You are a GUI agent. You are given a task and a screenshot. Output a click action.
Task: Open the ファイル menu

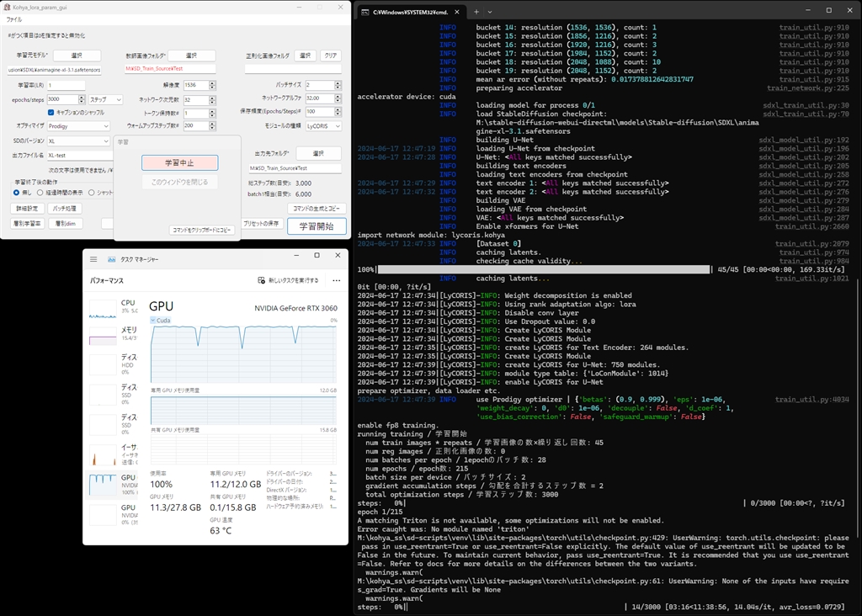14,19
